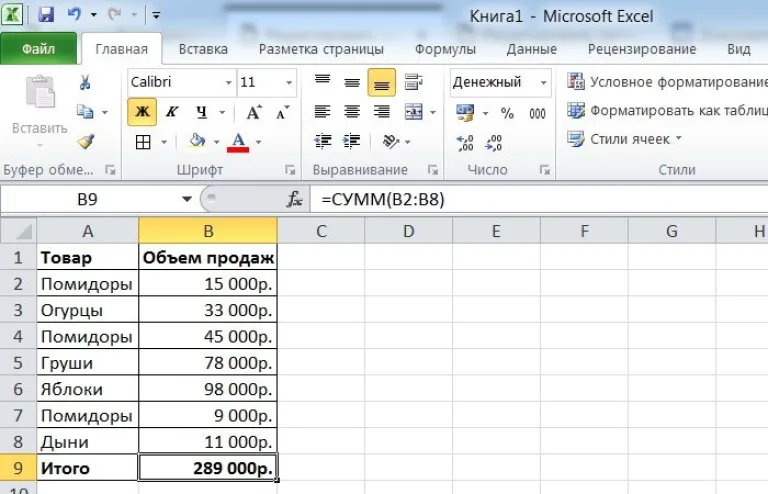Screen dimensions: 768x494
Task: Click Increase Decimal icon
Action: [465, 142]
